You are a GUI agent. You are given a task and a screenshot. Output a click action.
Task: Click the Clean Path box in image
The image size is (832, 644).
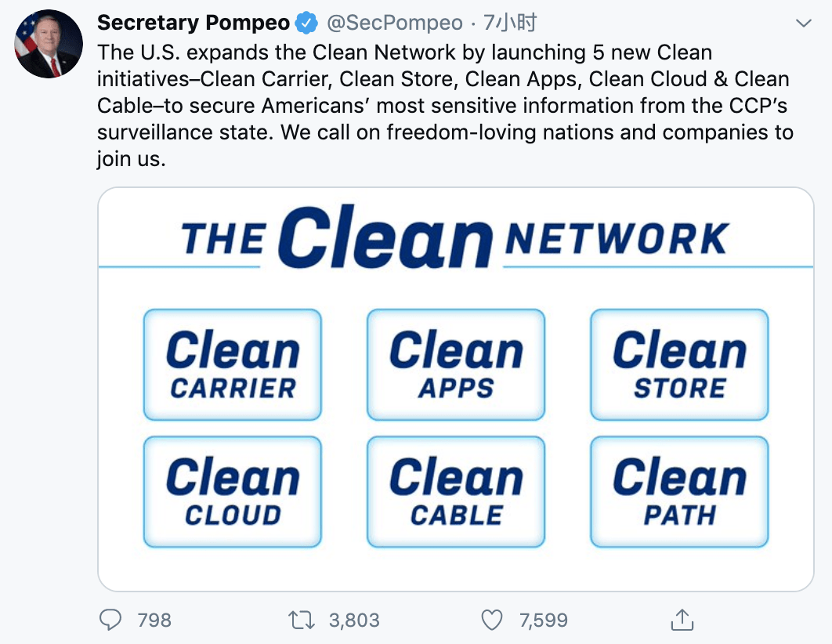(x=679, y=492)
